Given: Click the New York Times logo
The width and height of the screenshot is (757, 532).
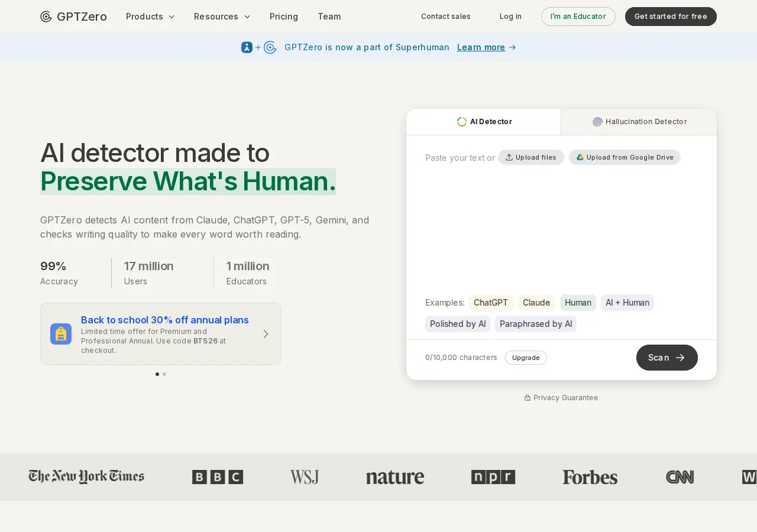Looking at the screenshot, I should pyautogui.click(x=86, y=476).
